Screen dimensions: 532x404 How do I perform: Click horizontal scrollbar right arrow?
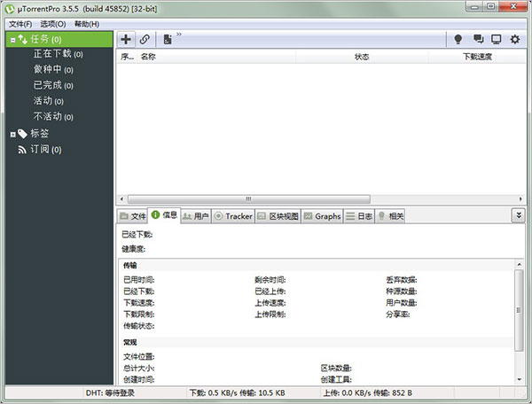pyautogui.click(x=520, y=199)
